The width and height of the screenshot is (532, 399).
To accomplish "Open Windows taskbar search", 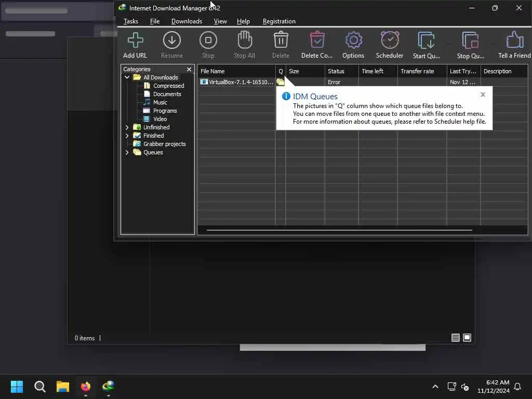I will pyautogui.click(x=39, y=387).
